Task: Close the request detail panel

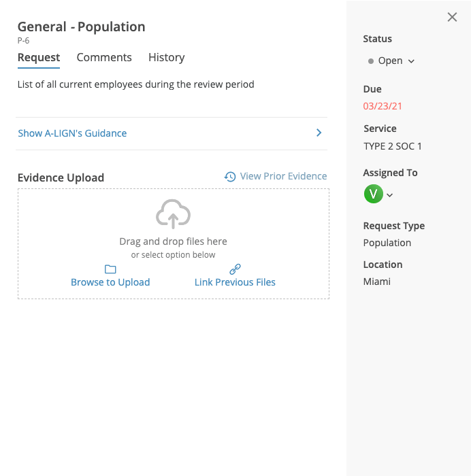Action: (x=452, y=17)
